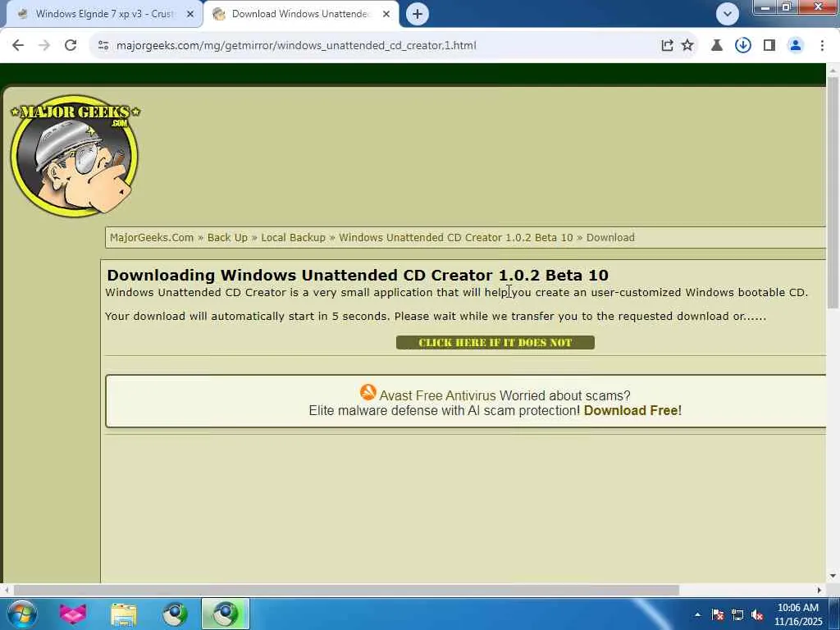
Task: Open MajorGeeks.Com breadcrumb link
Action: (x=152, y=237)
